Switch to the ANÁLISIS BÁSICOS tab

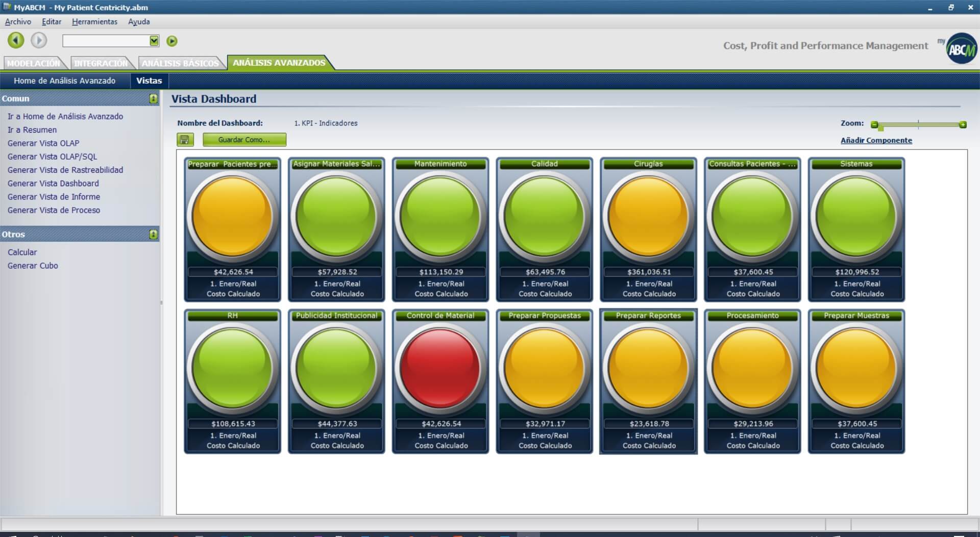tap(180, 63)
